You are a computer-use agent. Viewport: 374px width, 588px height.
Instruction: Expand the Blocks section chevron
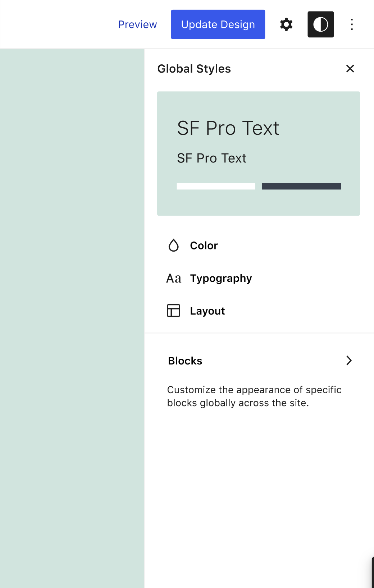349,360
